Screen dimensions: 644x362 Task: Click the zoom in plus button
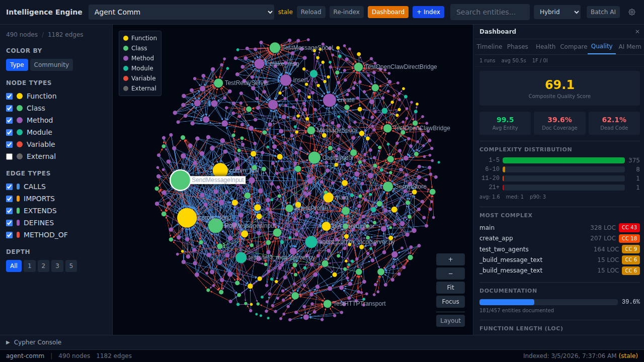[x=450, y=259]
